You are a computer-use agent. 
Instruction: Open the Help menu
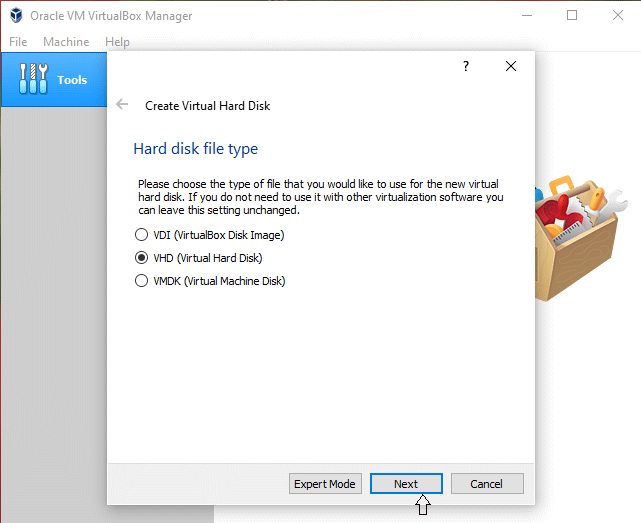pos(117,42)
